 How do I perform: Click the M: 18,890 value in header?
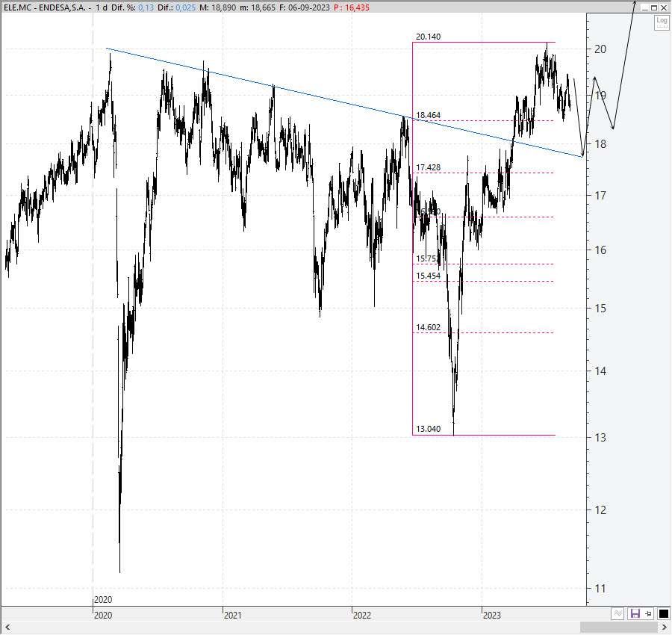tap(217, 7)
